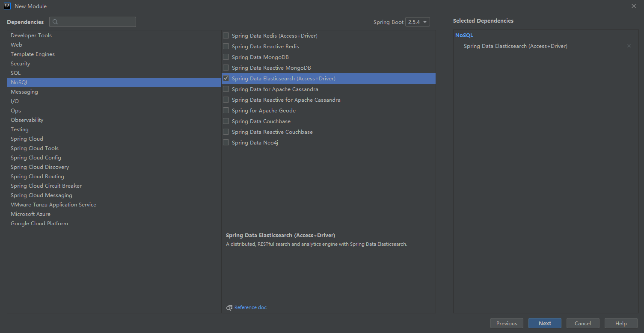Viewport: 644px width, 333px height.
Task: Close the New Module dialog
Action: [634, 6]
